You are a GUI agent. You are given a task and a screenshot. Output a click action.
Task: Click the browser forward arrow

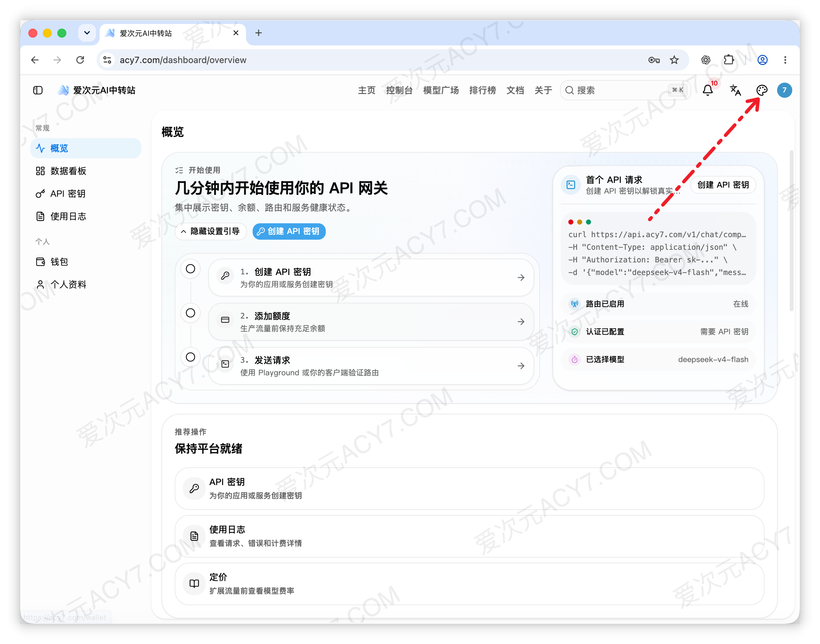57,60
